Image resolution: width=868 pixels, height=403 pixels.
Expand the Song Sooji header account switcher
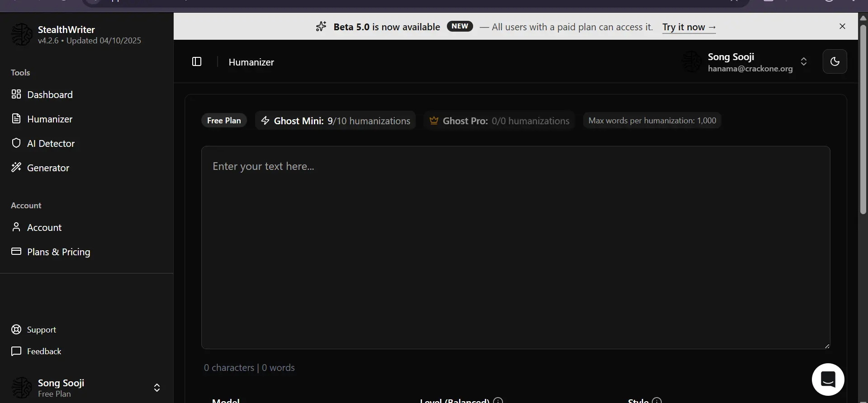[804, 61]
